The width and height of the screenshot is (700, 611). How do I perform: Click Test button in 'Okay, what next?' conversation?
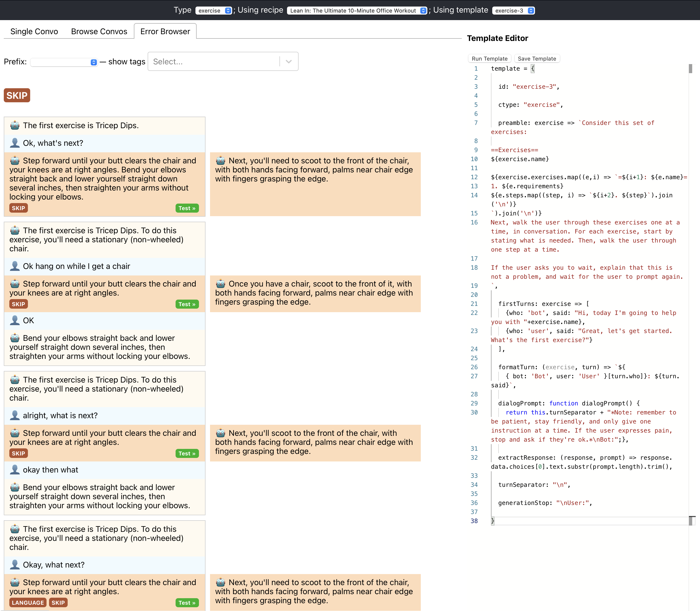187,603
